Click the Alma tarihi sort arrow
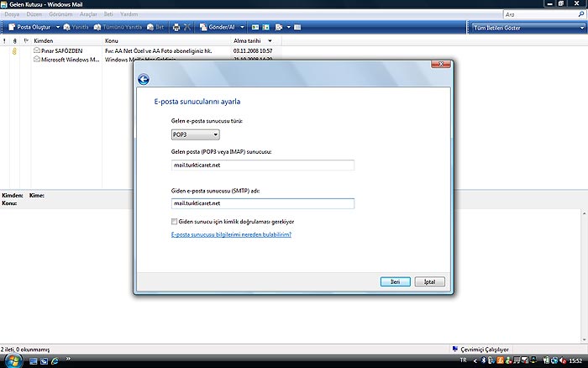The width and height of the screenshot is (588, 368). (x=270, y=40)
